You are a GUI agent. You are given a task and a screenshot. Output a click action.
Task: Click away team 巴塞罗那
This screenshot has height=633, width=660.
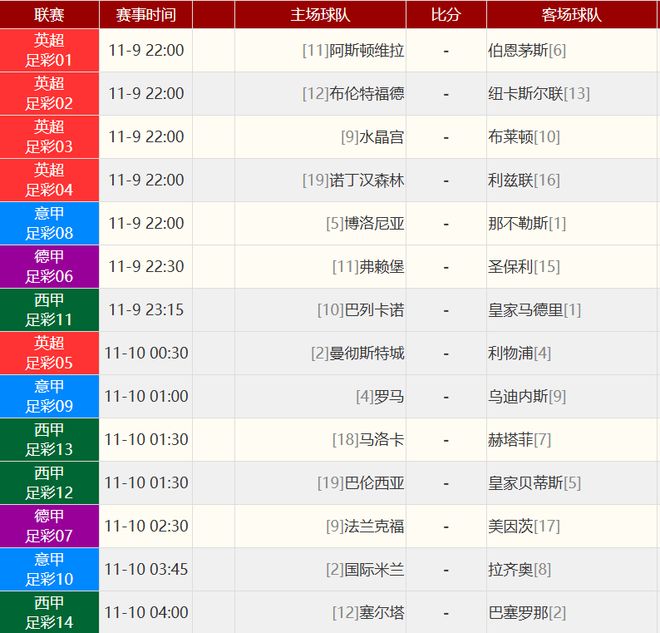[517, 612]
